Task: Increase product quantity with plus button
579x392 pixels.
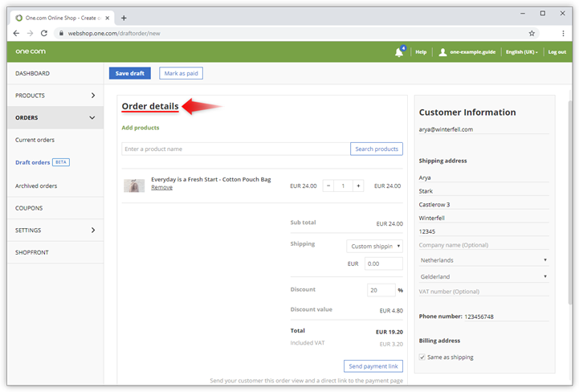Action: [x=358, y=186]
